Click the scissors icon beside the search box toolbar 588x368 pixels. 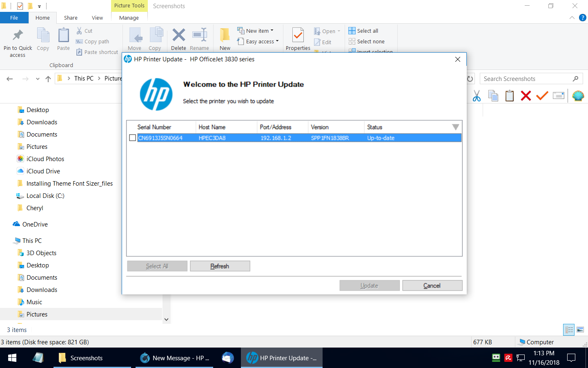477,96
